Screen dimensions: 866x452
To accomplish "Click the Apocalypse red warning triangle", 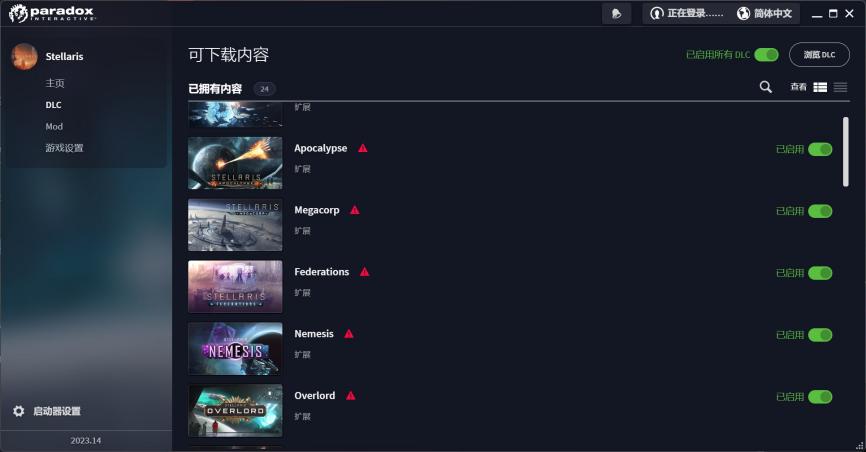I will pos(363,148).
